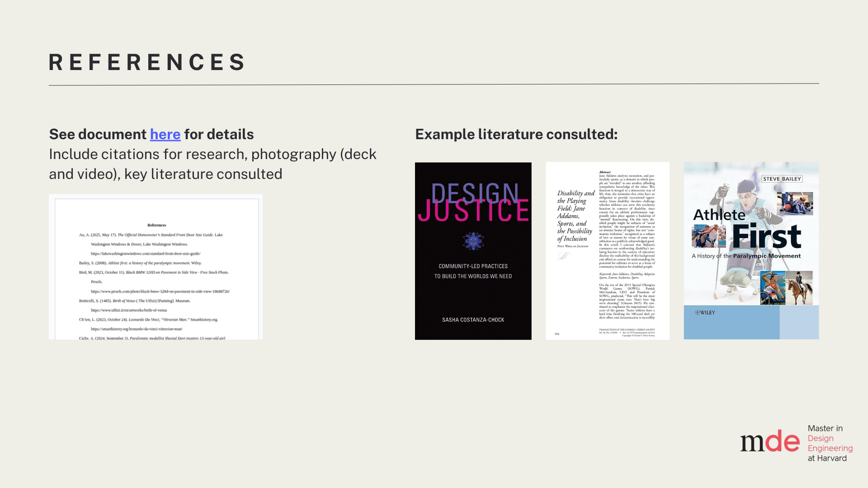Select the "Example literature consulted:" heading
Image resolution: width=868 pixels, height=488 pixels.
pyautogui.click(x=516, y=134)
